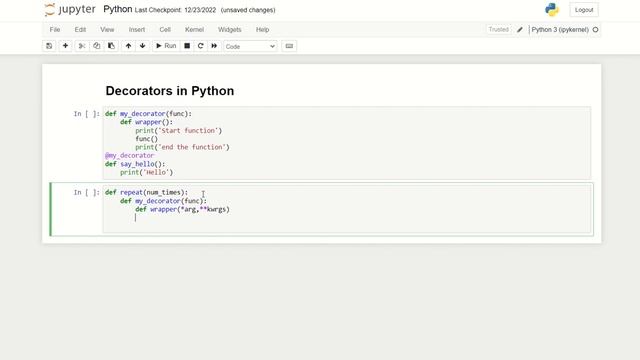Click the def say_hello(): line
This screenshot has height=360, width=640.
tap(135, 164)
